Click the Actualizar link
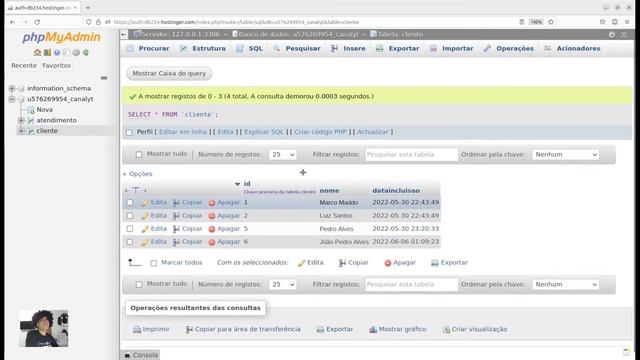This screenshot has height=360, width=640. tap(373, 132)
